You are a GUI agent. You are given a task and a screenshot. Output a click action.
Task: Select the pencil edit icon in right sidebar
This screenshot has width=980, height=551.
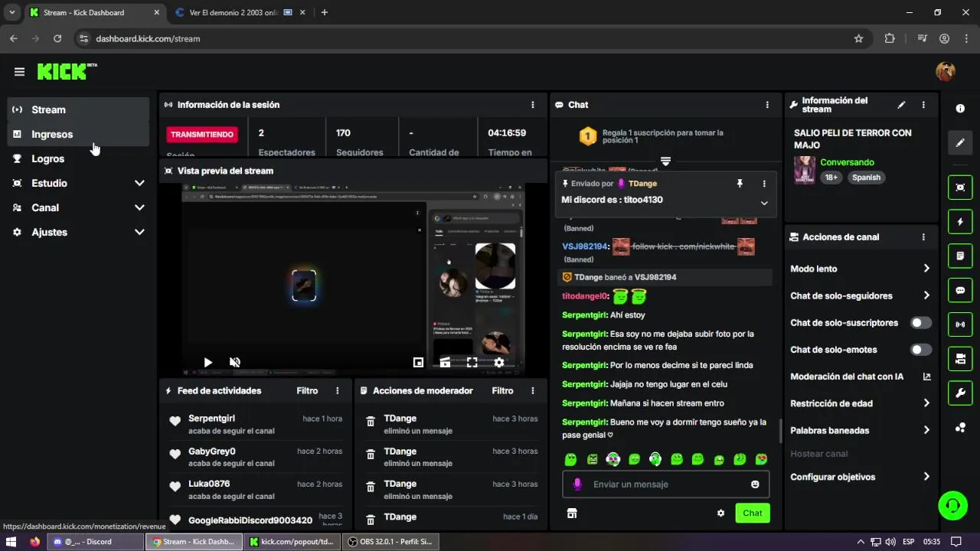point(960,142)
